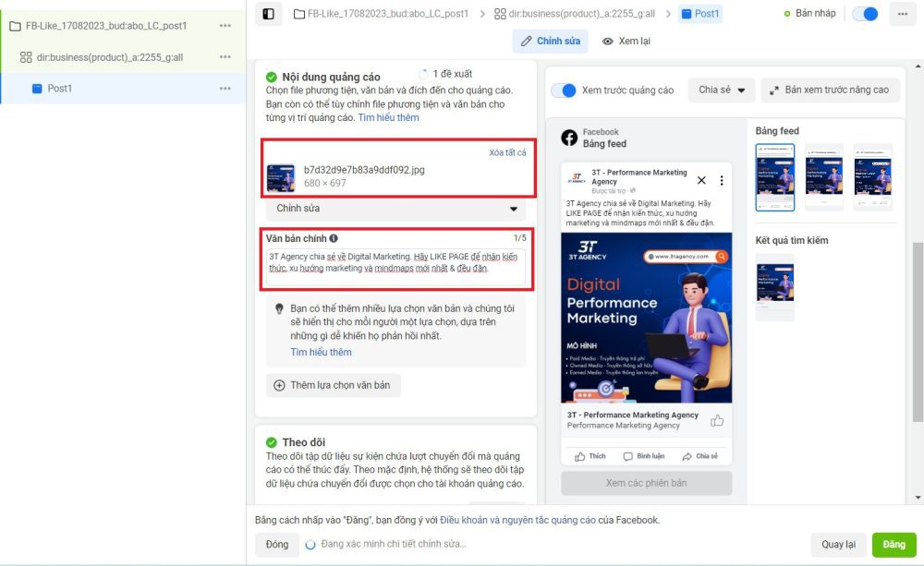Select third Bảng feed preview thumbnail
The height and width of the screenshot is (566, 924).
click(873, 177)
